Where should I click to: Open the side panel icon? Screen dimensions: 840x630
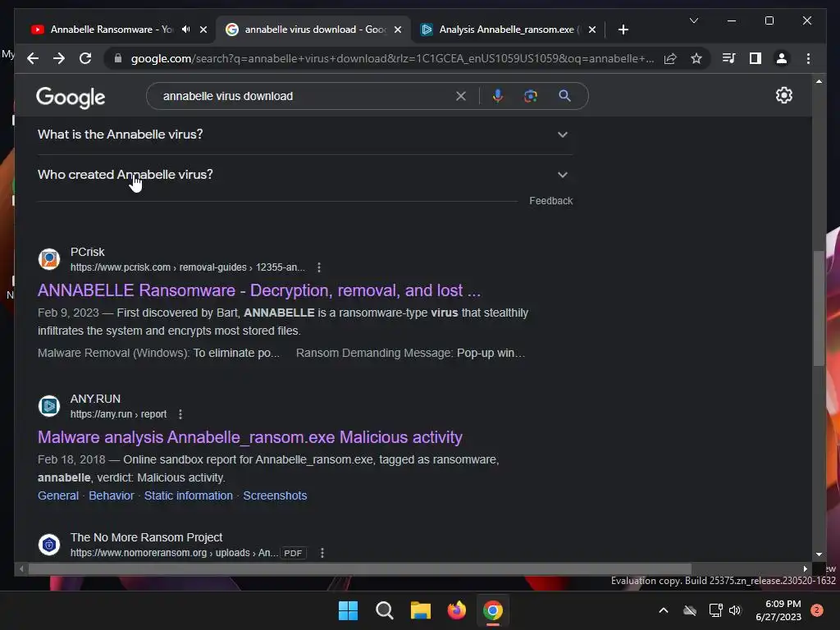(x=756, y=58)
